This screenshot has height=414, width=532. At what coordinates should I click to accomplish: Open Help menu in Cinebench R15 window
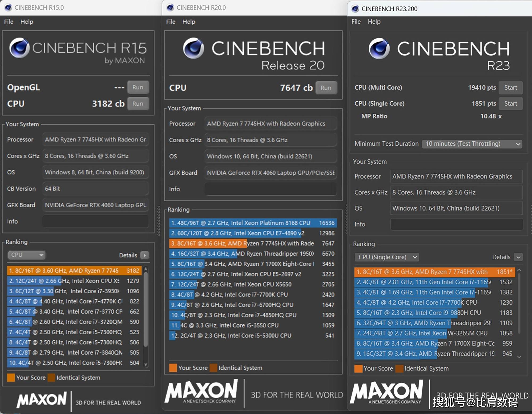tap(27, 22)
